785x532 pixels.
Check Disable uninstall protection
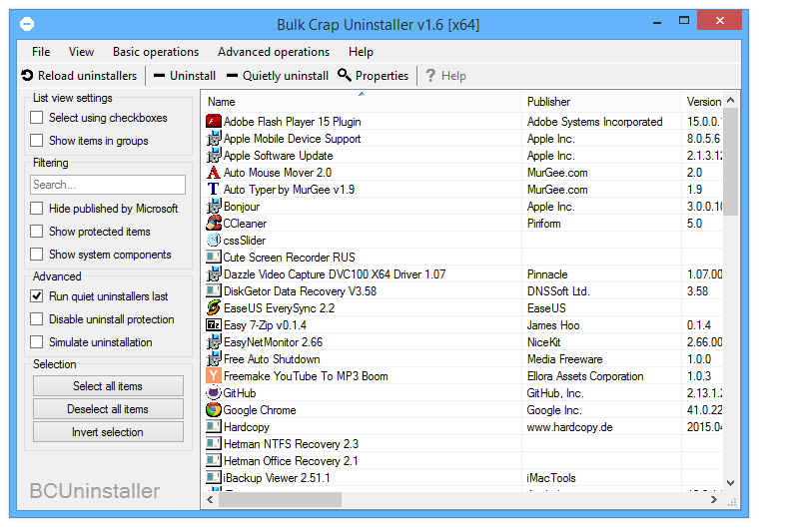pyautogui.click(x=37, y=319)
